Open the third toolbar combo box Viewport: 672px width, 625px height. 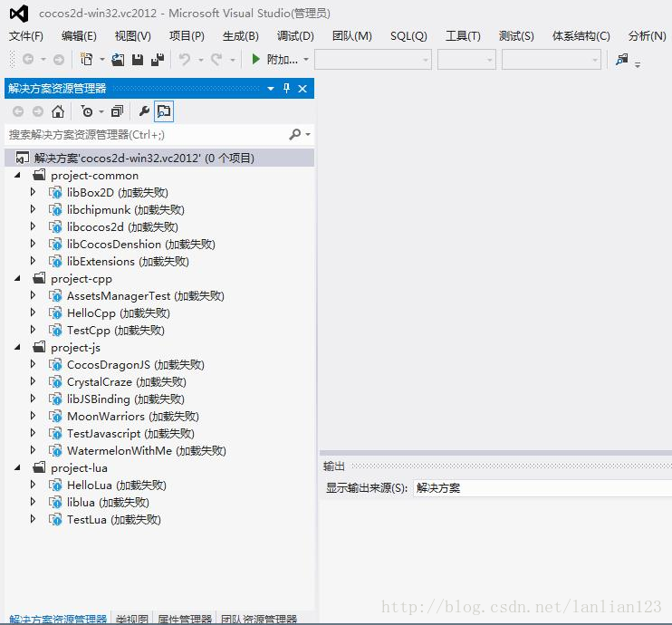(x=552, y=60)
